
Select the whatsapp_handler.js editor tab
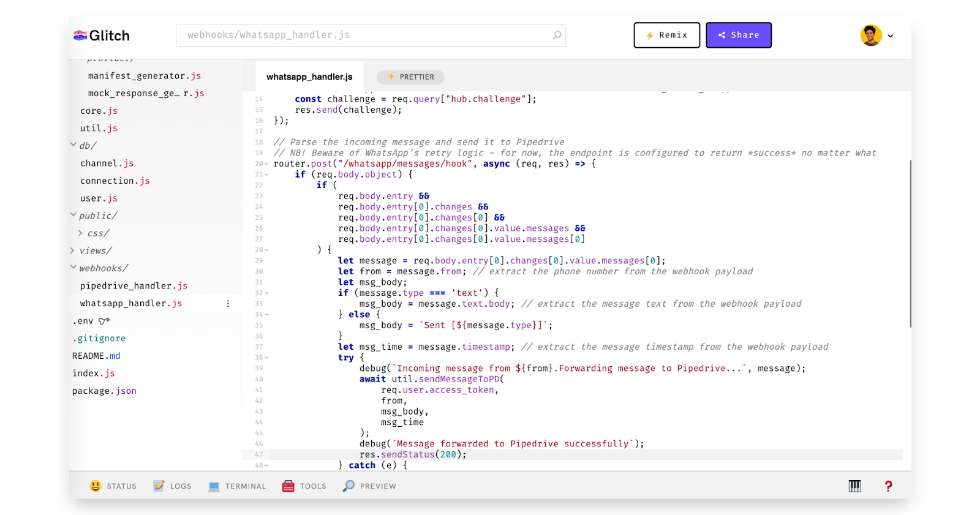click(309, 77)
